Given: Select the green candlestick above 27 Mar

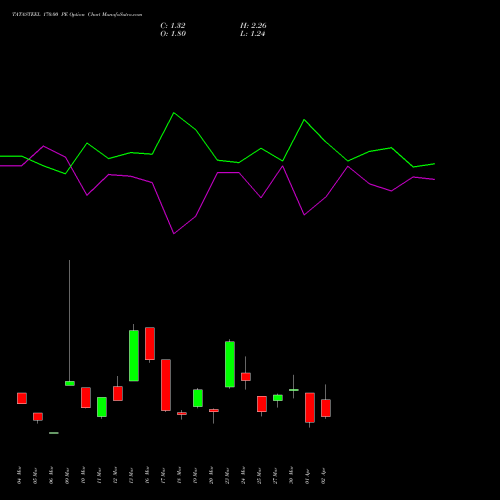Looking at the screenshot, I should pyautogui.click(x=278, y=398).
